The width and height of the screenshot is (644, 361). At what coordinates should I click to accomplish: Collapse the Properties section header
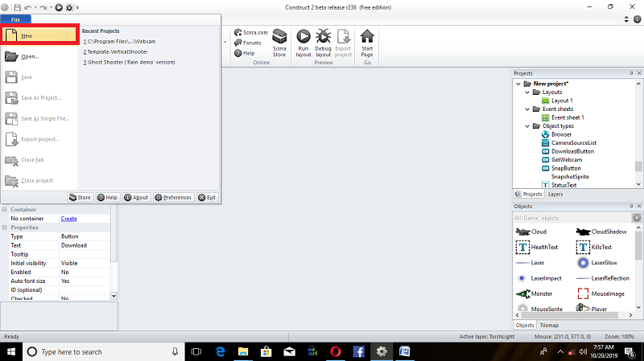5,228
